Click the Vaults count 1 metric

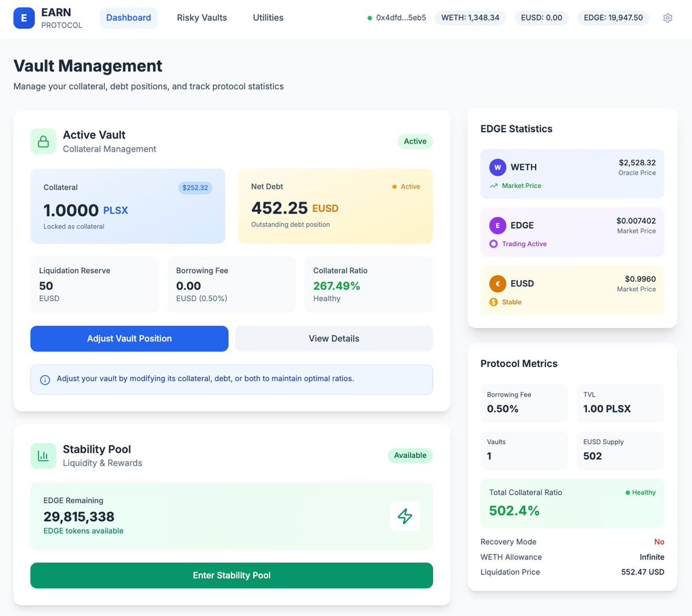click(524, 450)
